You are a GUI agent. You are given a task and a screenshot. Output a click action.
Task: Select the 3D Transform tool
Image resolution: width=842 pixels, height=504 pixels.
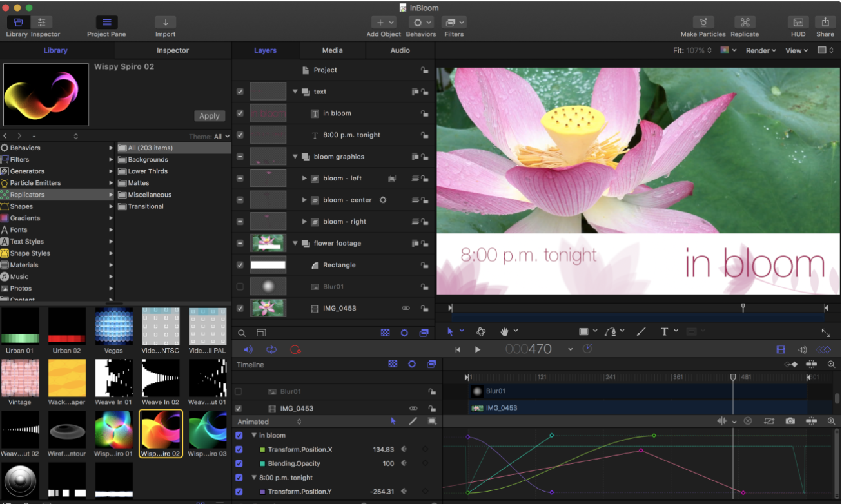[481, 331]
